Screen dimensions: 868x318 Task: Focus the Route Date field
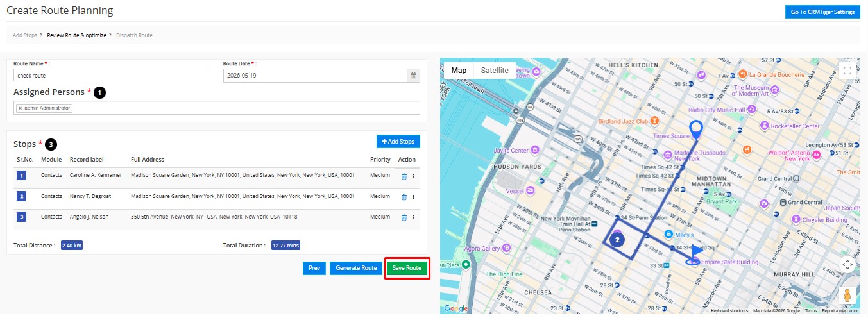[x=316, y=76]
